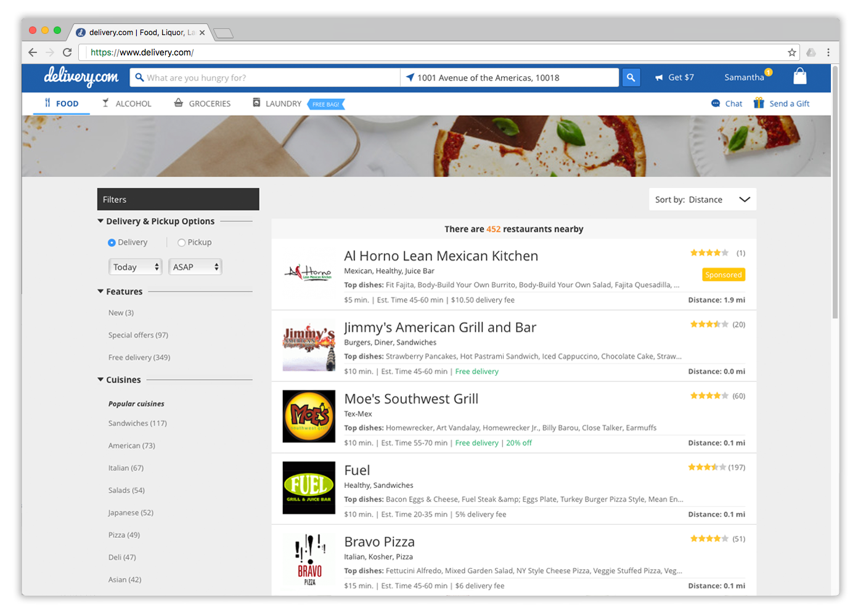Click the page vertical scrollbar
858x616 pixels.
[x=835, y=192]
